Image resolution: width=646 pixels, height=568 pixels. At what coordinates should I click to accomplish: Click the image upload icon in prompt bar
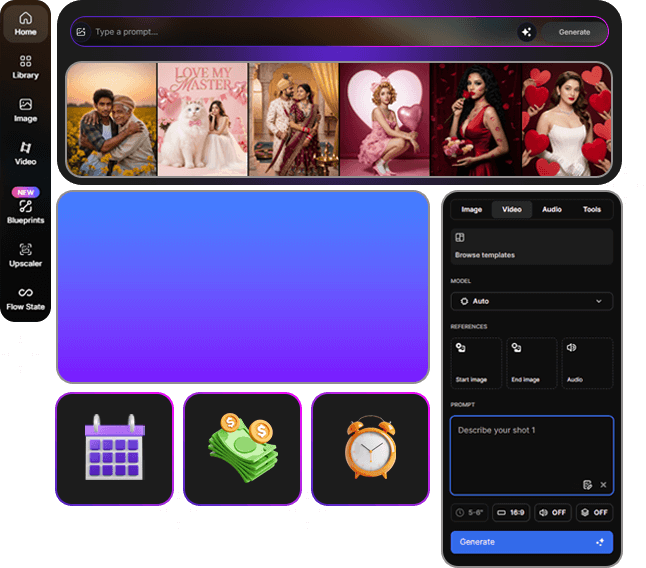pyautogui.click(x=81, y=32)
